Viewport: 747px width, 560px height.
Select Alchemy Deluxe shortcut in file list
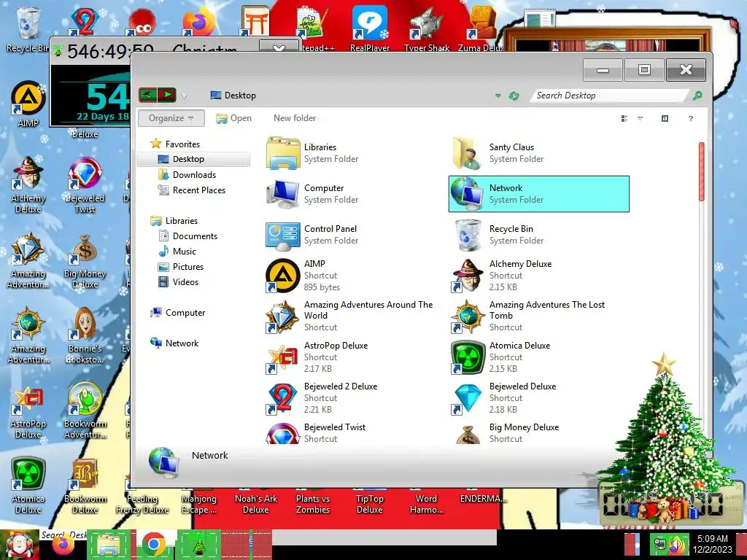pos(501,276)
